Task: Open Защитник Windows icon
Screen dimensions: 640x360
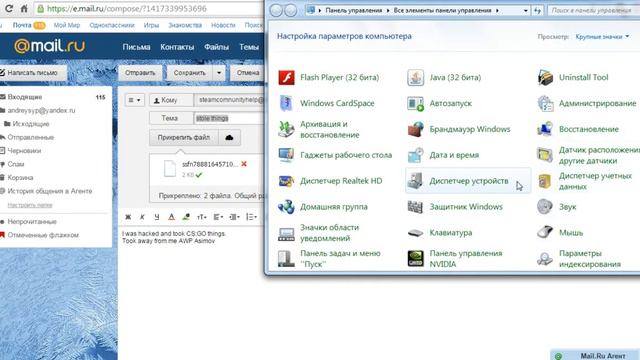Action: pyautogui.click(x=416, y=207)
